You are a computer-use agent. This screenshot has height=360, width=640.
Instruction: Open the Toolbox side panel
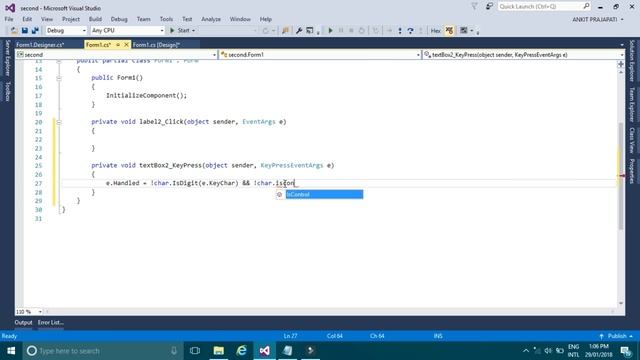[x=7, y=91]
